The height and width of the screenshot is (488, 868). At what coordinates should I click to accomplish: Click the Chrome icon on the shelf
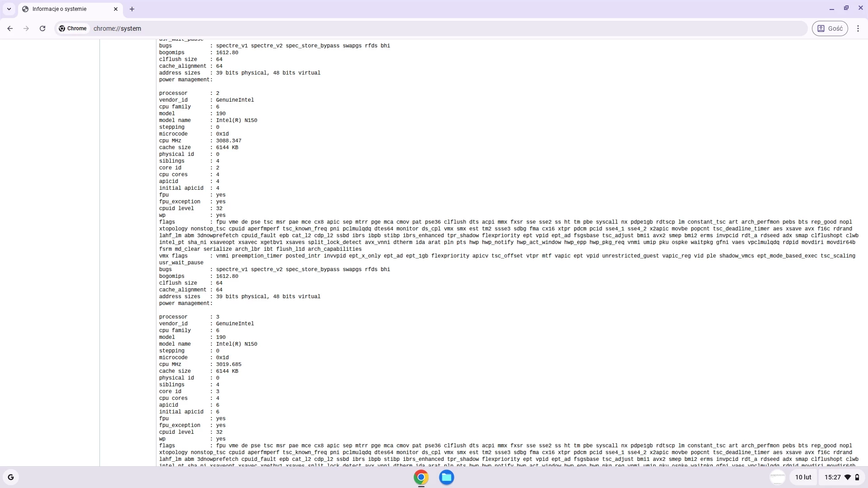coord(421,477)
